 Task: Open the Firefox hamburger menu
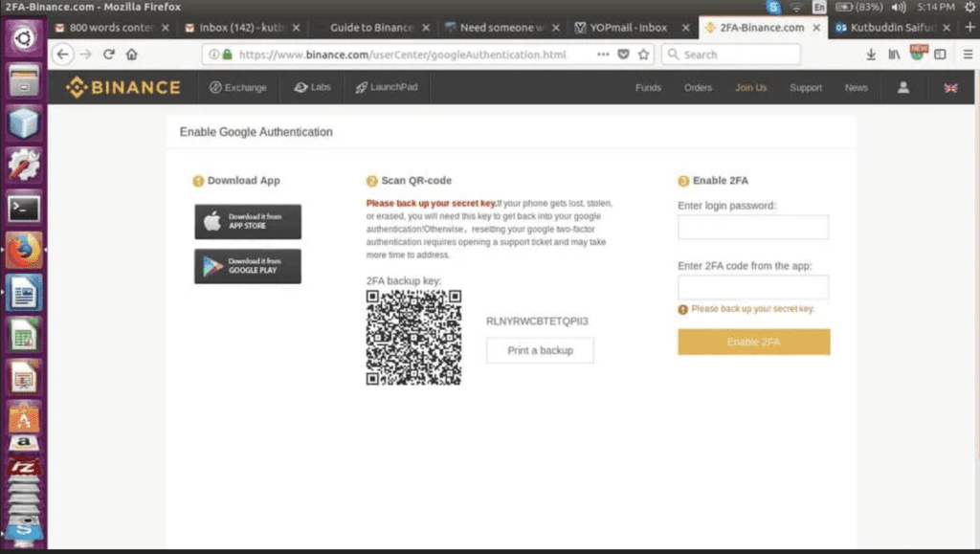point(968,55)
